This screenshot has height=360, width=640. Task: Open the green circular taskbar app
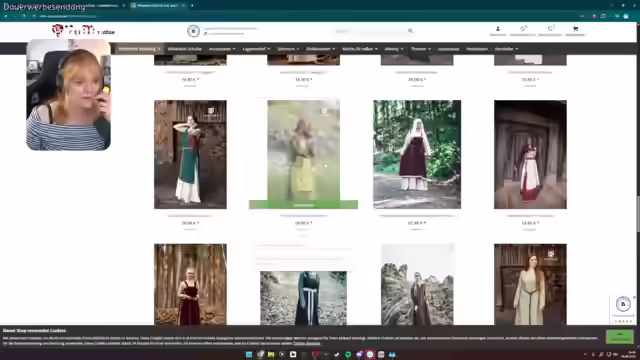[348, 354]
